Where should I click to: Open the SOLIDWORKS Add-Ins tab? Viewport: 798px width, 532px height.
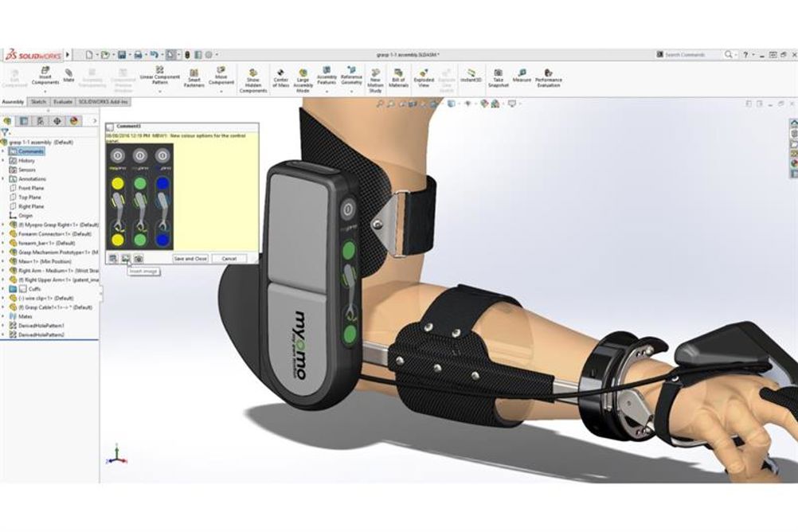pos(104,102)
